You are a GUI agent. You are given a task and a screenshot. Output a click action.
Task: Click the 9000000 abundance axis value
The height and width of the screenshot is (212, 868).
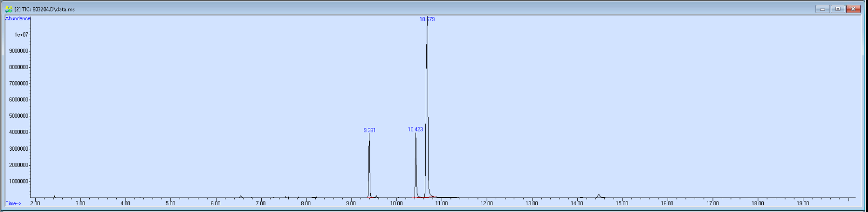point(19,51)
